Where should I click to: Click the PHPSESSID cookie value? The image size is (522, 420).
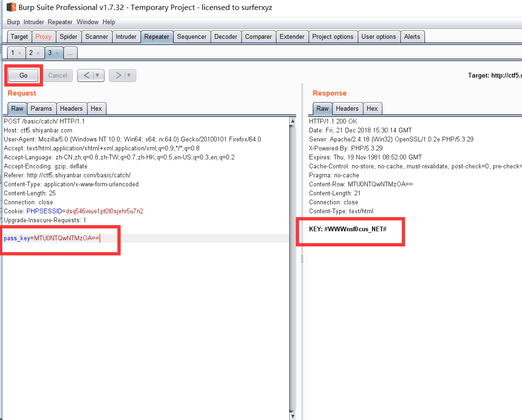(x=105, y=211)
